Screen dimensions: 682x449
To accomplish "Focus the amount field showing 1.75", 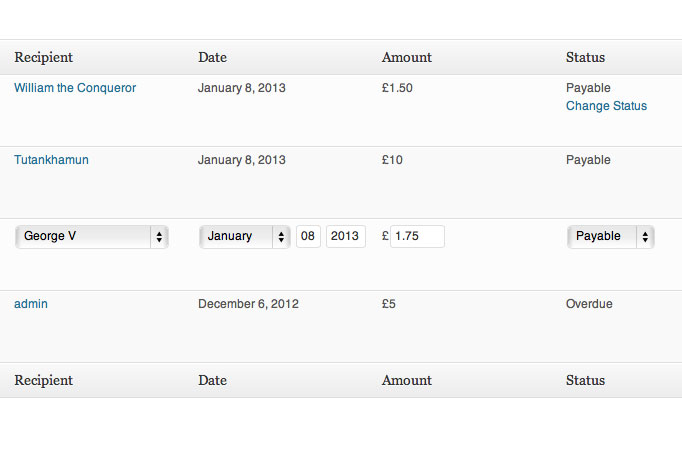I will click(417, 236).
